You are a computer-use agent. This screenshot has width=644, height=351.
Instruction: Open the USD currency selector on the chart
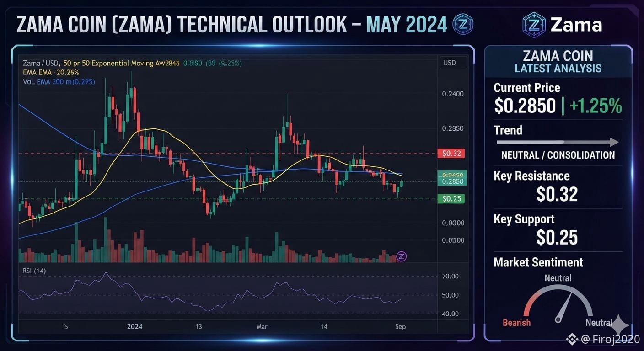coord(453,63)
